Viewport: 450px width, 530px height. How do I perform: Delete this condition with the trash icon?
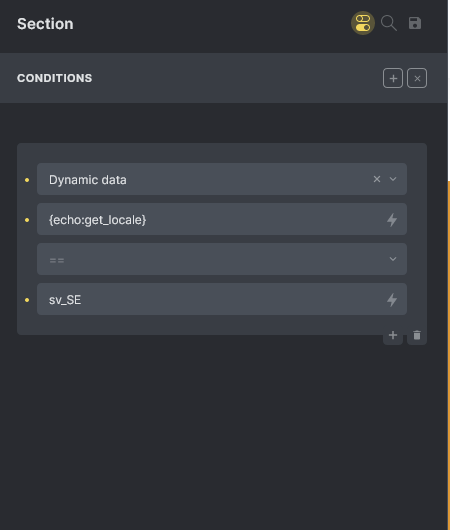click(x=417, y=335)
